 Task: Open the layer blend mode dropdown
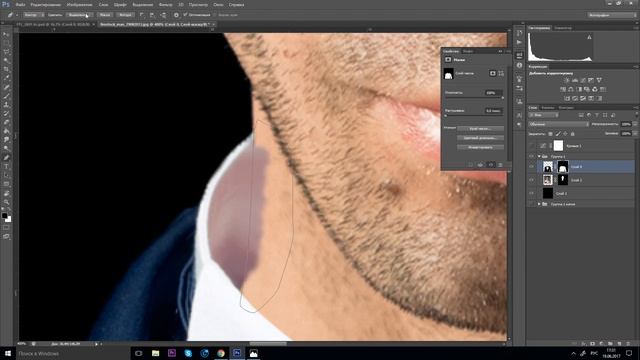(x=558, y=124)
